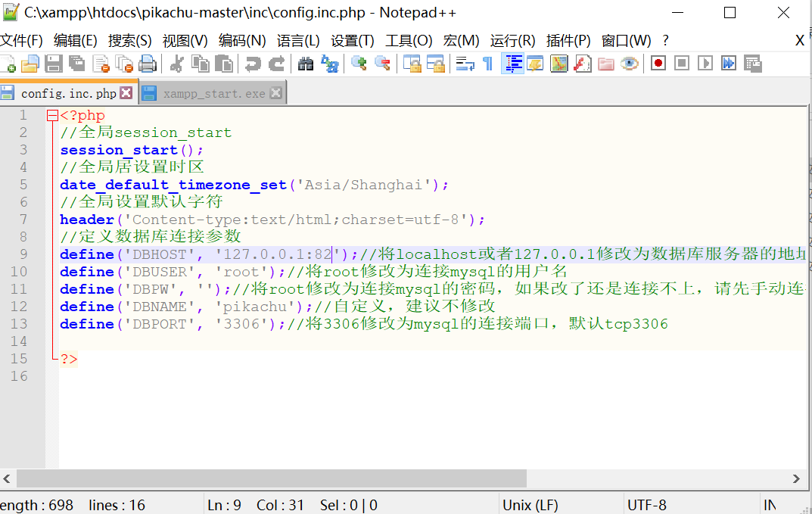The width and height of the screenshot is (812, 514).
Task: Close the xampp_start.exe tab
Action: (x=276, y=93)
